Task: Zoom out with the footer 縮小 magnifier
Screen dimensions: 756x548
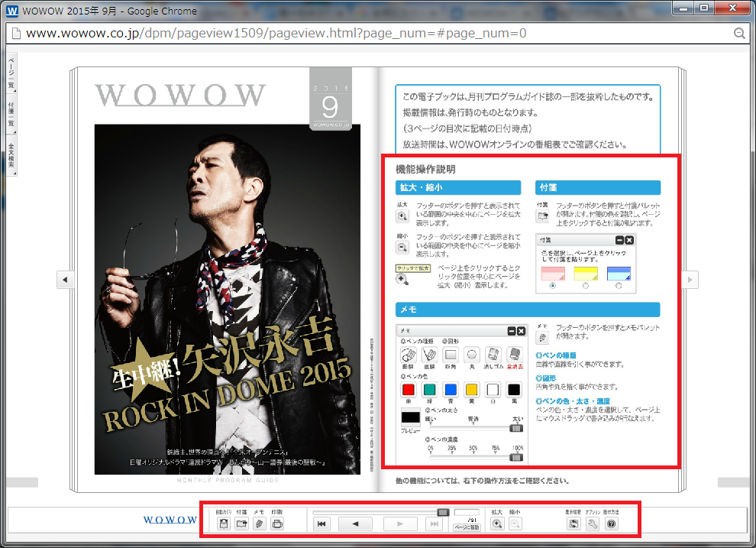Action: [515, 524]
